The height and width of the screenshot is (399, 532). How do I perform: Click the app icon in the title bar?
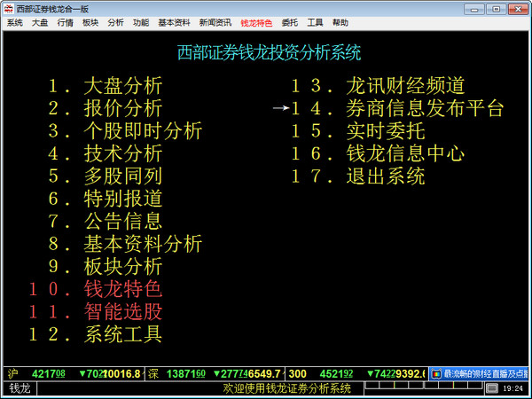tap(9, 9)
